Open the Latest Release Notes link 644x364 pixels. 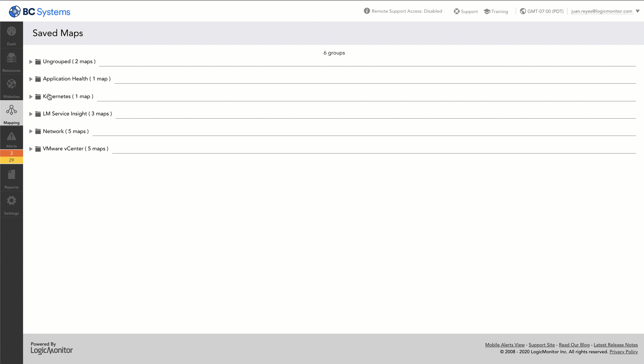(x=616, y=345)
